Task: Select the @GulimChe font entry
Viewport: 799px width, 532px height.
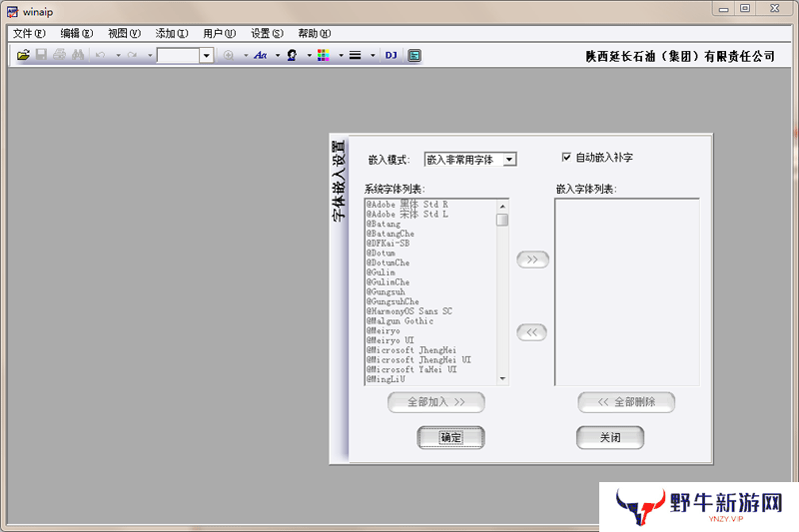Action: point(388,282)
